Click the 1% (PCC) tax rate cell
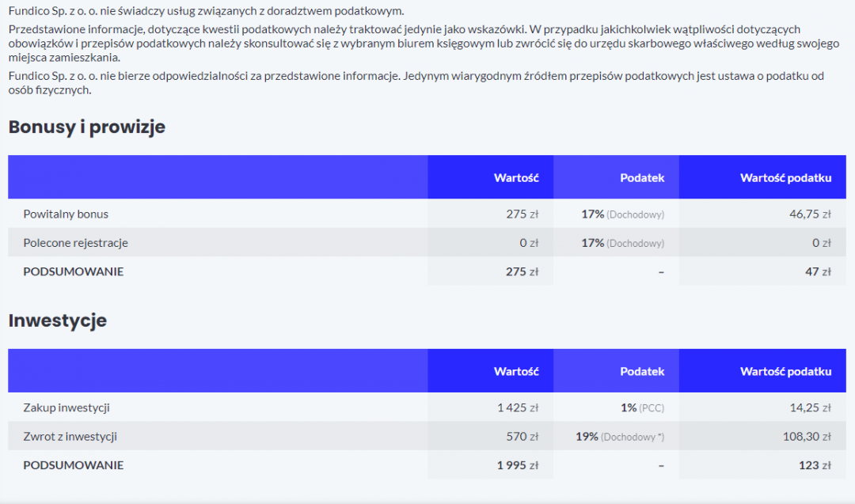 tap(642, 407)
